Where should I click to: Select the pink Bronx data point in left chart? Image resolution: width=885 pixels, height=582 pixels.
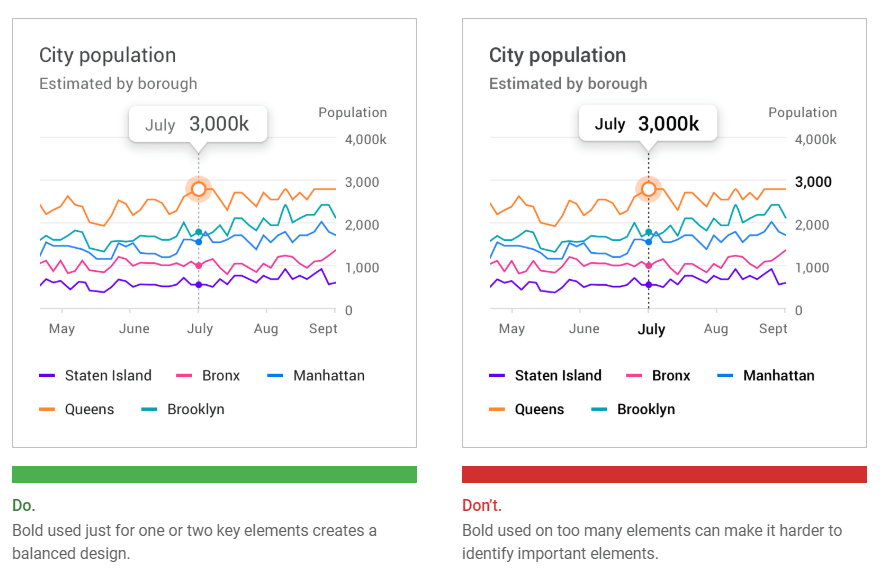198,265
